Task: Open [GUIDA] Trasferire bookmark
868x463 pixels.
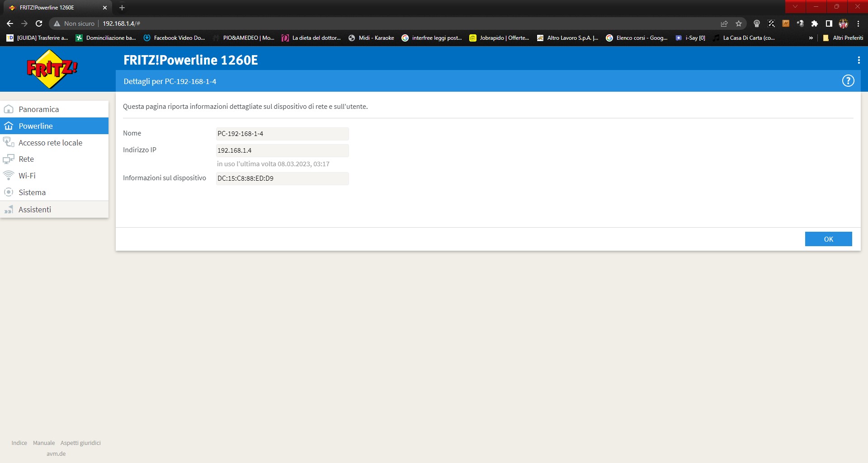Action: coord(38,38)
